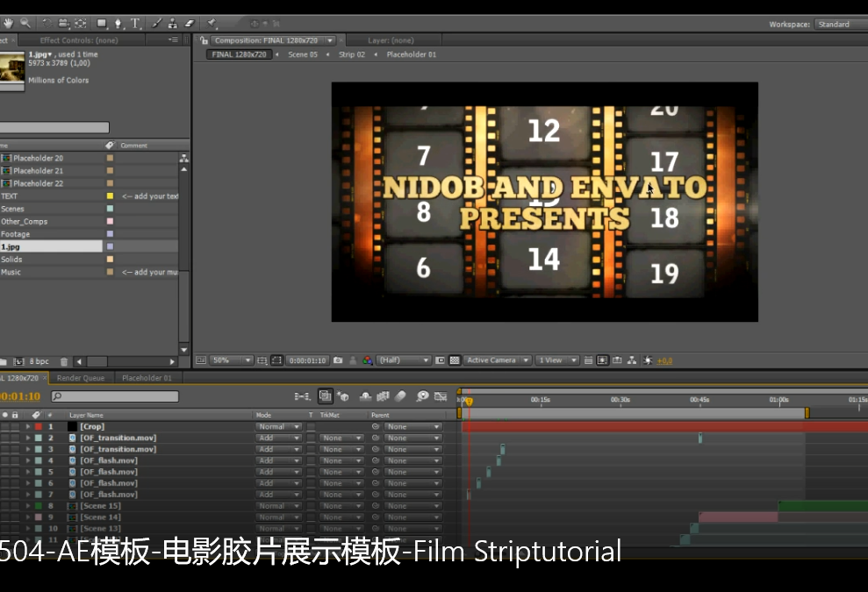Image resolution: width=868 pixels, height=592 pixels.
Task: Select the Rectangle shape tool
Action: 102,23
